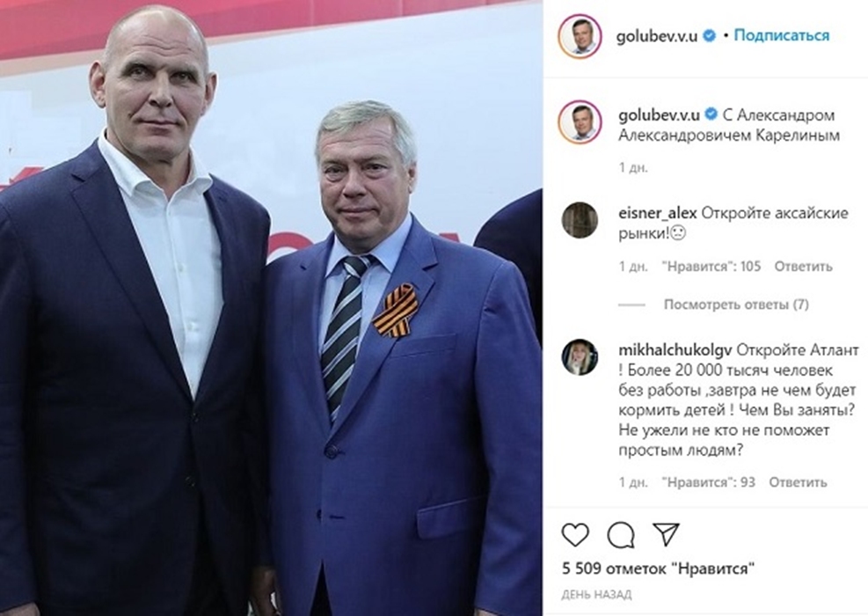The width and height of the screenshot is (868, 616).
Task: Reply to the mikhalchukolgv comment via Ответить
Action: 798,482
